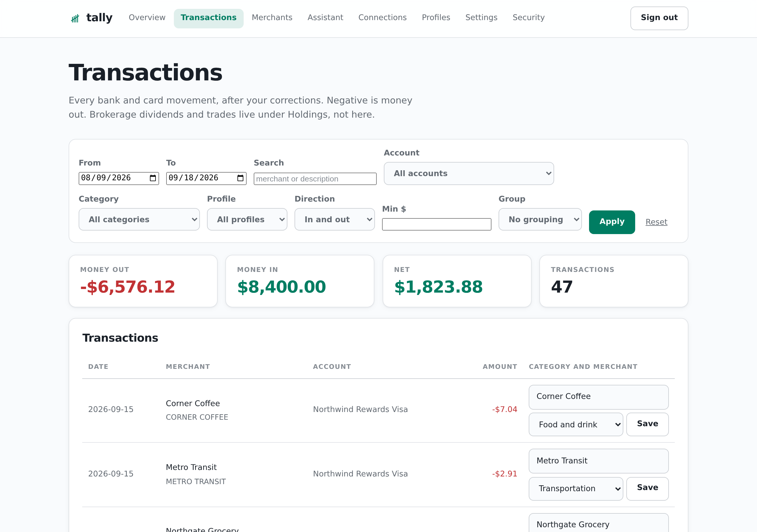Screen dimensions: 757x532
Task: Open the Merchants page
Action: [272, 17]
